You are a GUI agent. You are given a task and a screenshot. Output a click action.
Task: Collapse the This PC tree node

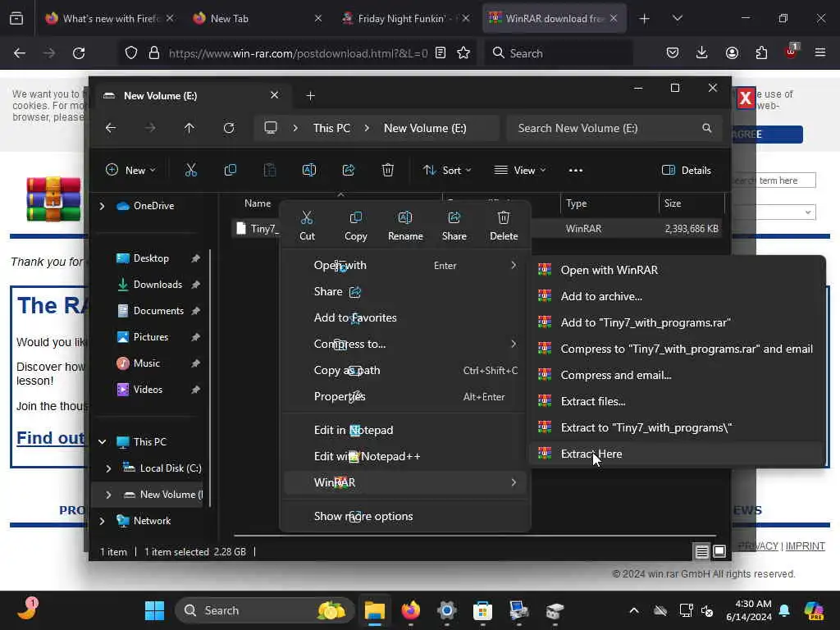point(102,442)
